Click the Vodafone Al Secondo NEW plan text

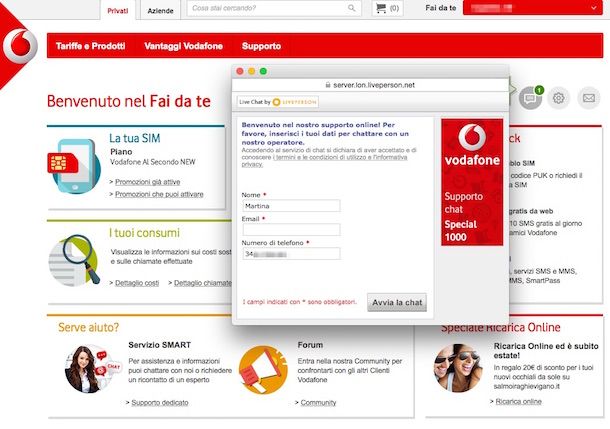click(152, 162)
